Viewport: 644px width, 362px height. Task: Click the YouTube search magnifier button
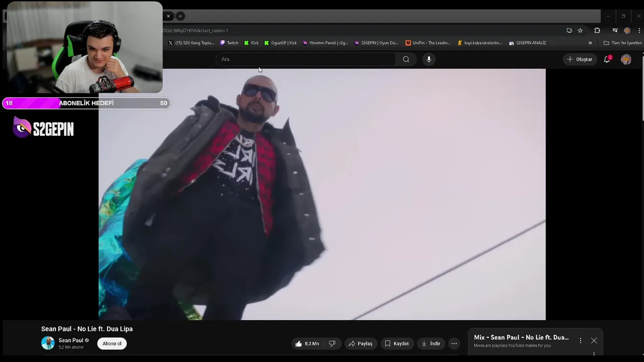406,59
